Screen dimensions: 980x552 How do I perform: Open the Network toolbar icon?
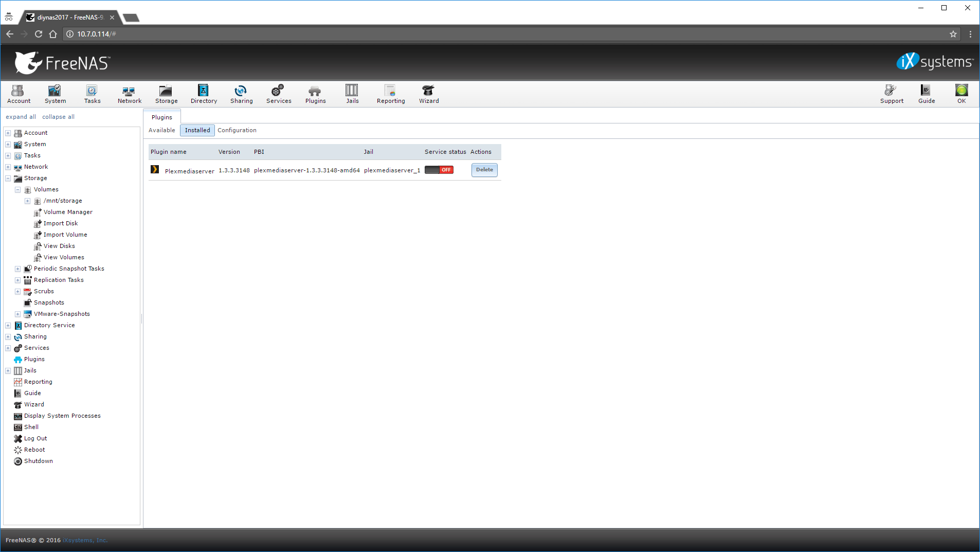(129, 94)
